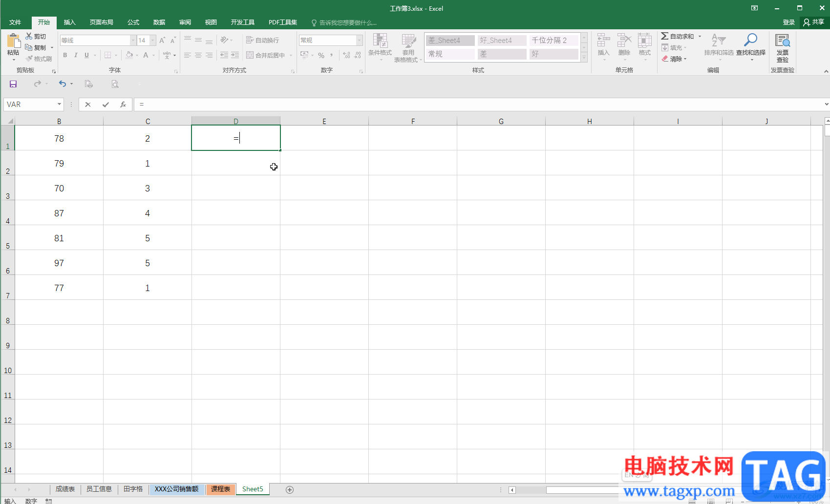
Task: Toggle middle vertical alignment
Action: 198,40
